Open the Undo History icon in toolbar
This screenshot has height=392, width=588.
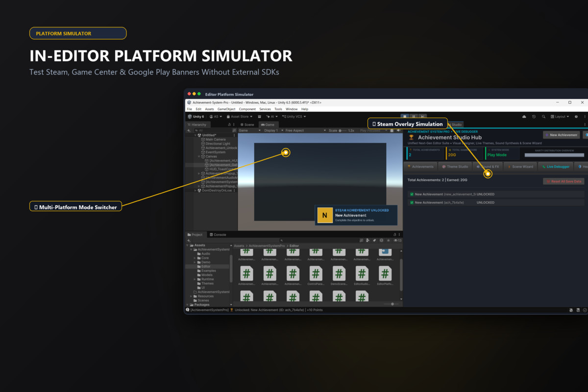(534, 117)
